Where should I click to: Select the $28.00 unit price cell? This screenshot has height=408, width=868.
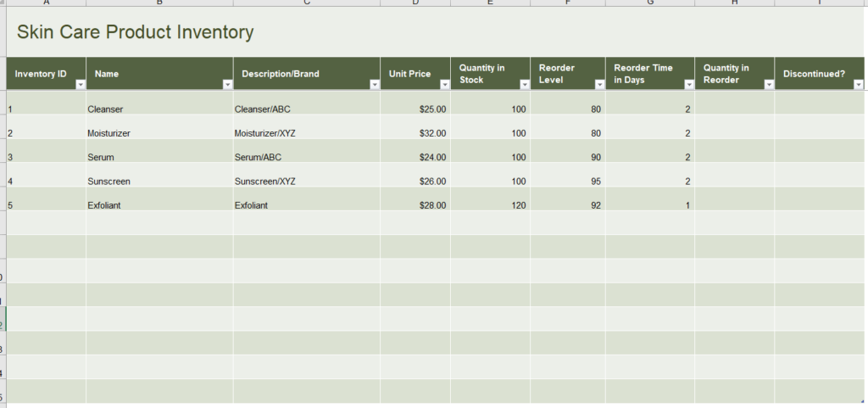[x=415, y=198]
